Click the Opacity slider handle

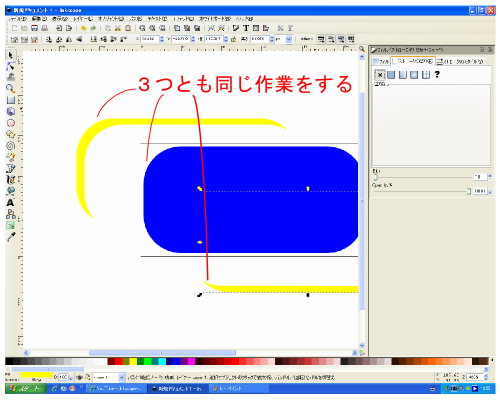pyautogui.click(x=469, y=191)
